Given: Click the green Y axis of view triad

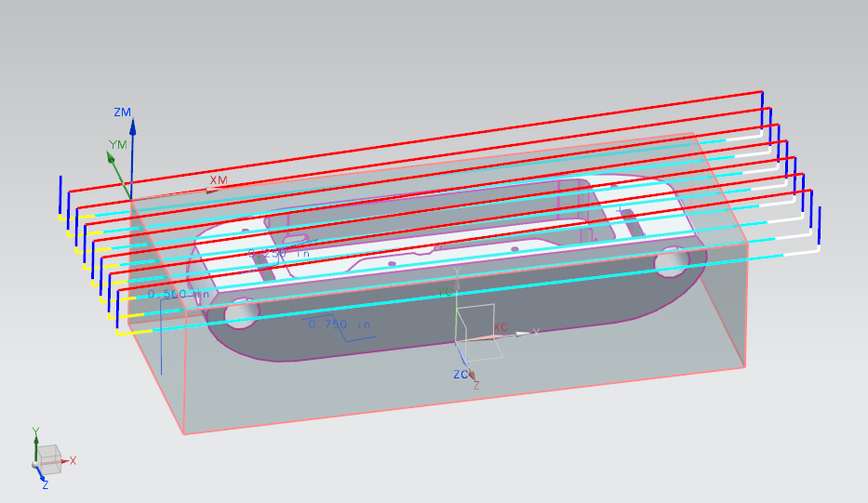Looking at the screenshot, I should (36, 442).
